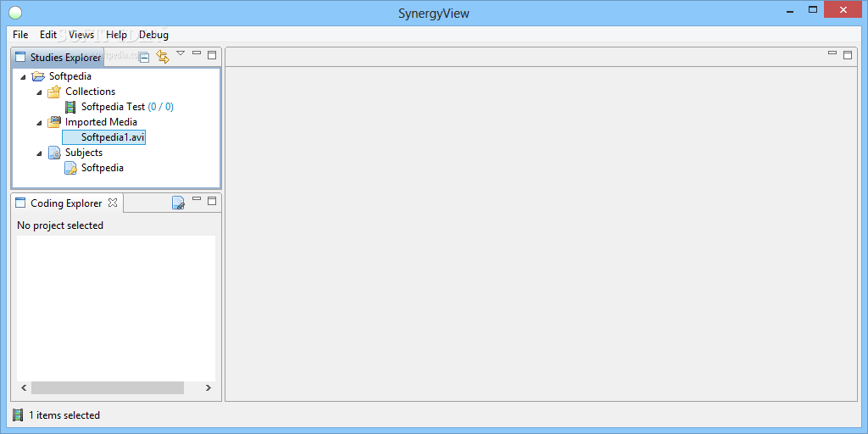Click Coding Explorer scrollbar right arrow
The height and width of the screenshot is (434, 868).
(209, 388)
